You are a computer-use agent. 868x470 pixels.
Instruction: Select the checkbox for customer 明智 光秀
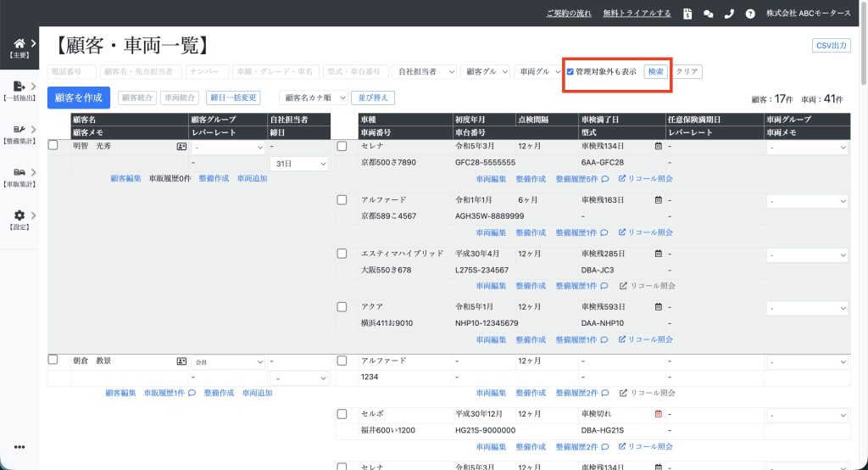pyautogui.click(x=53, y=146)
